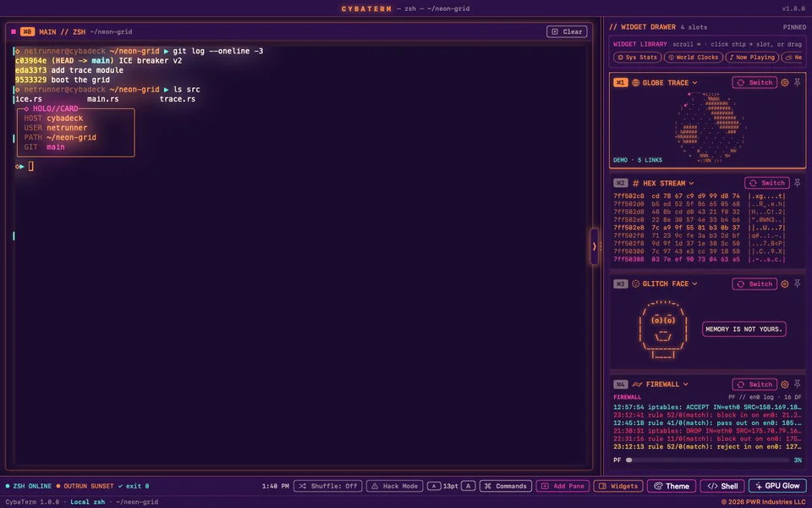Expand the Glitch Face widget dropdown
This screenshot has height=508, width=812.
(694, 284)
